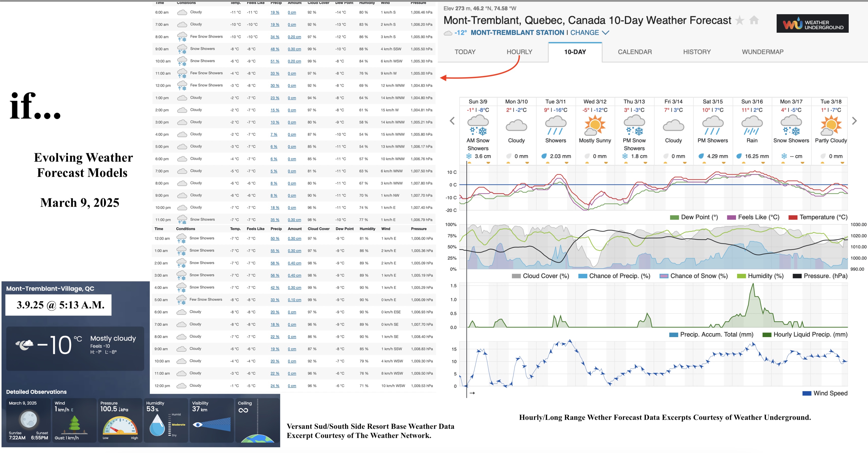Click the MONT-TREMBLANT STATION link
The image size is (868, 453).
517,33
